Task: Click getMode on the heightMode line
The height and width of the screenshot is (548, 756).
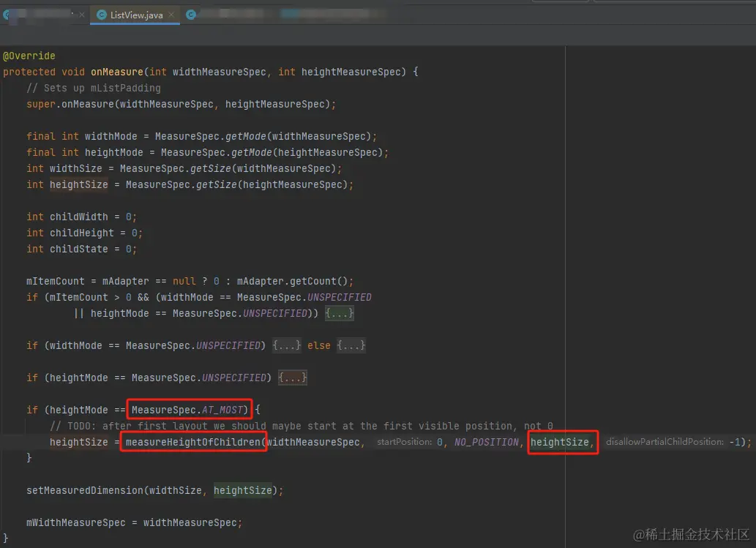Action: [x=251, y=152]
